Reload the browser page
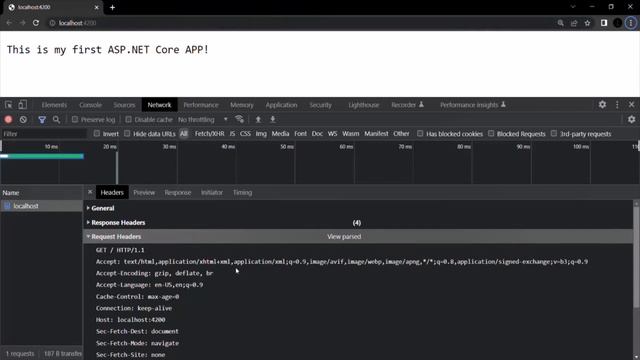640x360 pixels. [36, 23]
